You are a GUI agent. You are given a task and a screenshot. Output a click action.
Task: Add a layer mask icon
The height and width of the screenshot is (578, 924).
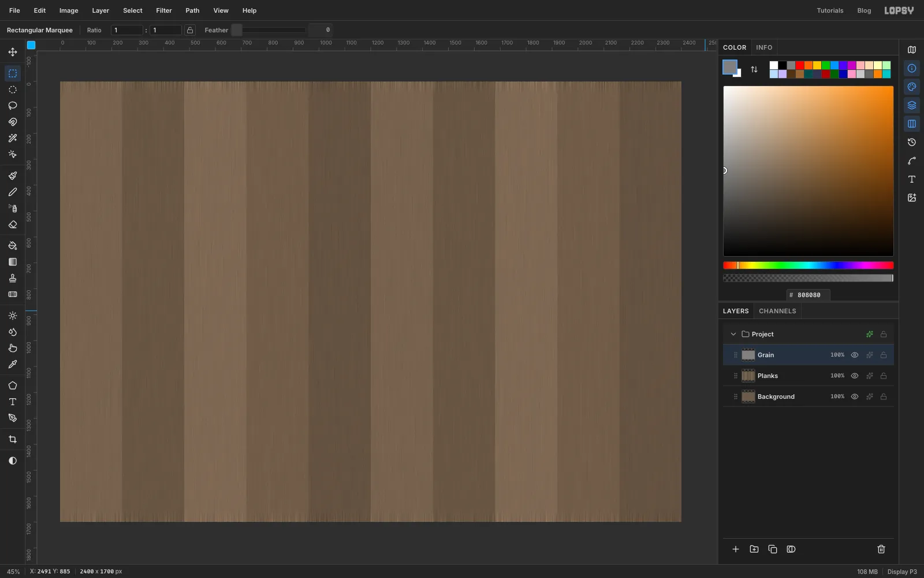(791, 549)
